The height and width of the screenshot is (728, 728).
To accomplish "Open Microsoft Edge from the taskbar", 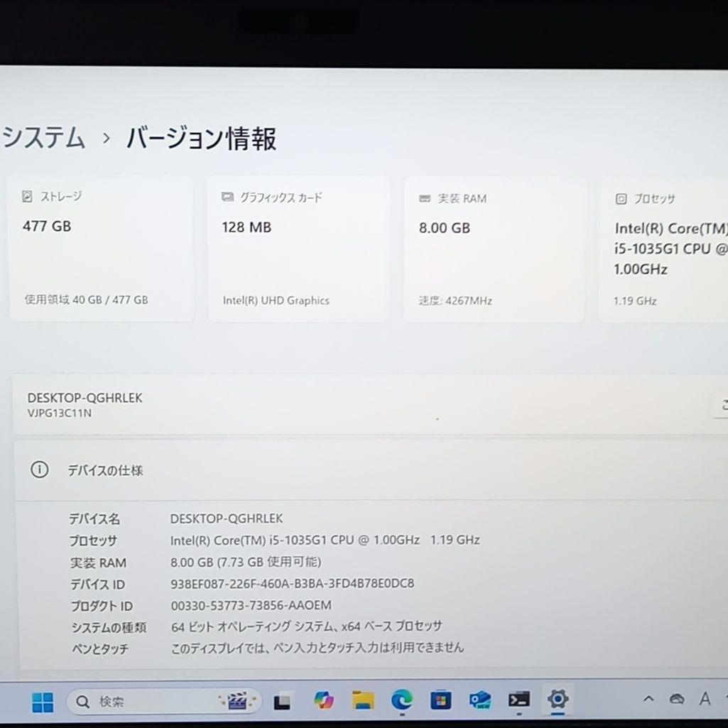I will (402, 701).
